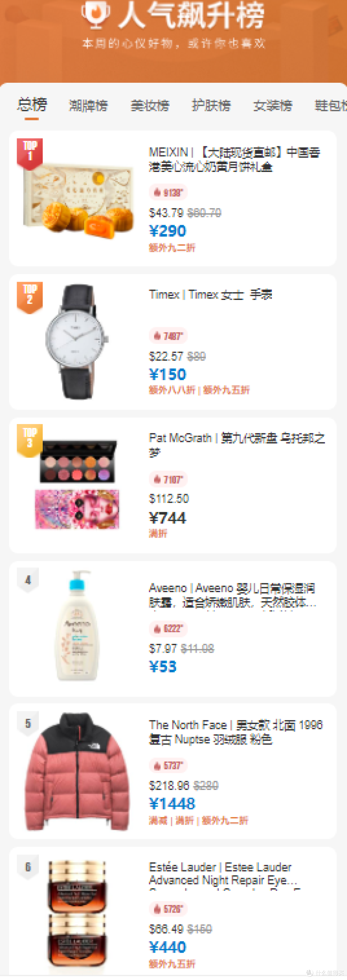Screen dimensions: 347x980
Task: Open the MEIXIN mooncake gift box title
Action: point(234,159)
